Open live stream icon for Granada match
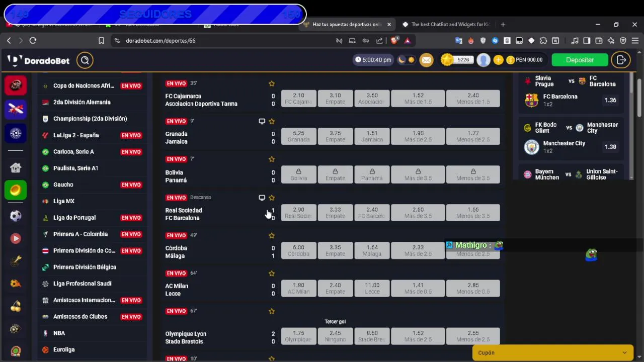 [x=262, y=121]
